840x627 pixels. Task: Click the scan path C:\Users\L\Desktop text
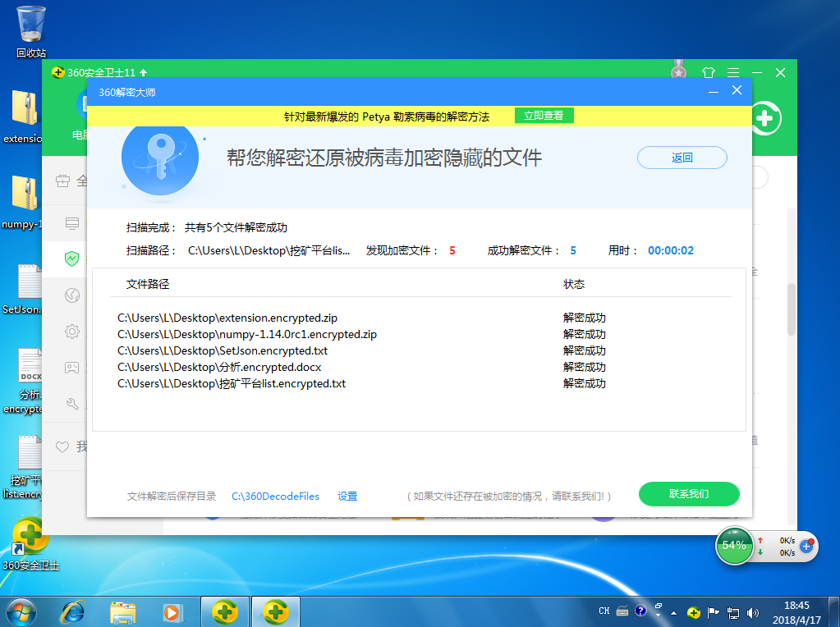pyautogui.click(x=269, y=250)
